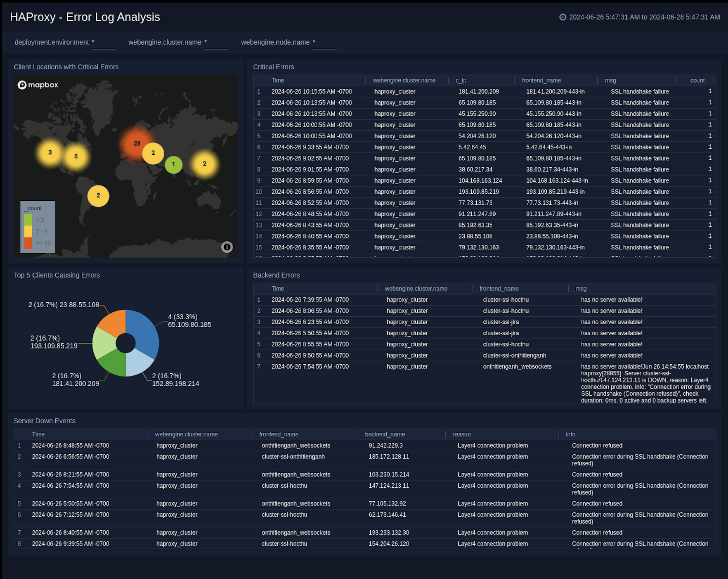Select backend_name cell 154.204.26.120
Screen dimensions: 728x579
(x=389, y=544)
